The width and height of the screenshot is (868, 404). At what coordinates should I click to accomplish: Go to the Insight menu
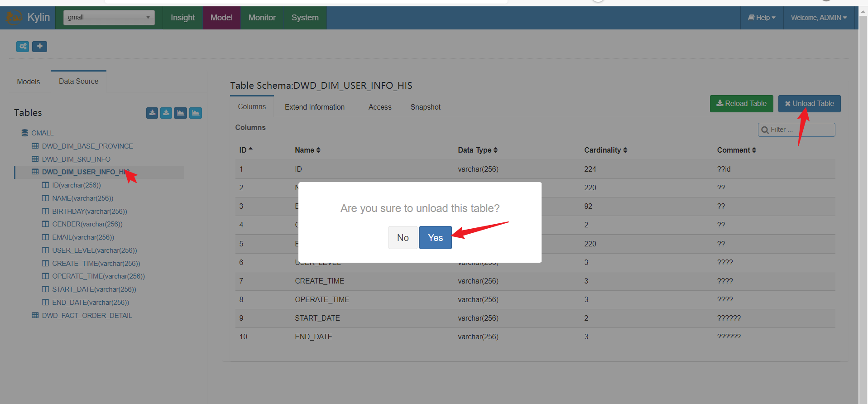(x=182, y=18)
